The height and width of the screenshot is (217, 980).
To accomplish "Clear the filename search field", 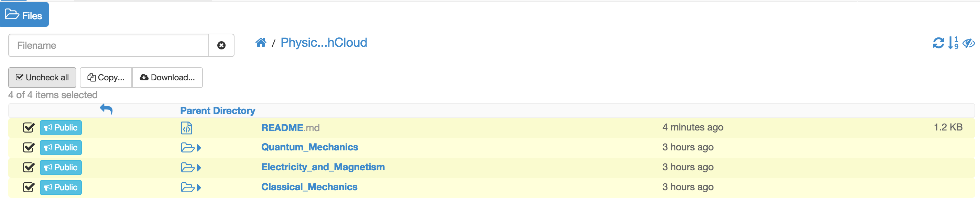I will coord(221,46).
